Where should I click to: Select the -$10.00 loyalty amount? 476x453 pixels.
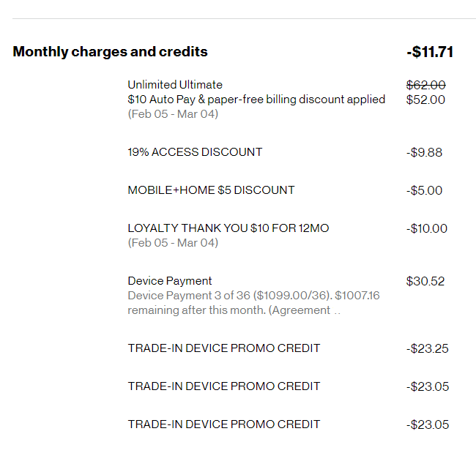tap(426, 229)
